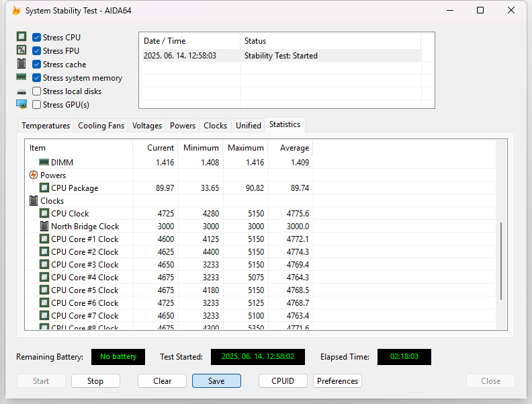532x404 pixels.
Task: Click the DIMM current value 1.416
Action: tap(165, 162)
